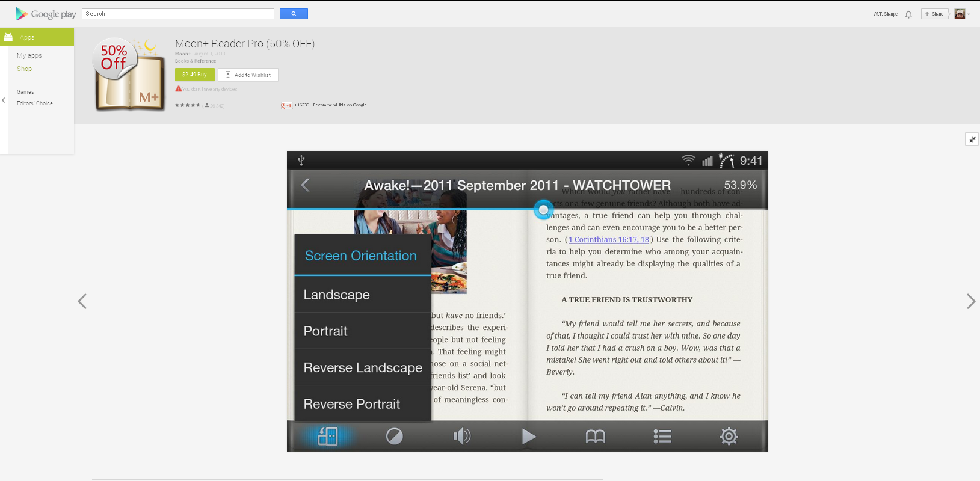The width and height of the screenshot is (980, 481).
Task: Click the Google +1 button
Action: tap(286, 105)
